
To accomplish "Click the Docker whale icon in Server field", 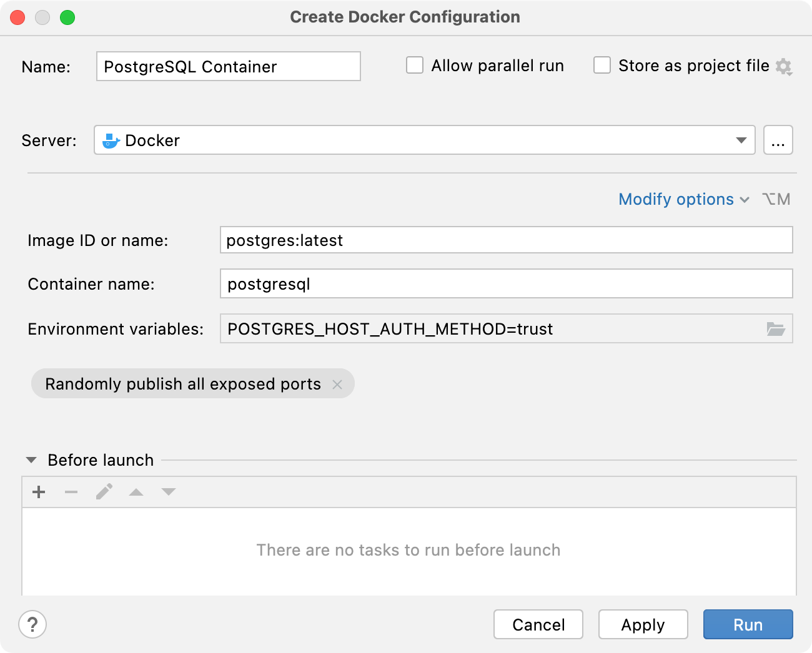I will click(110, 140).
